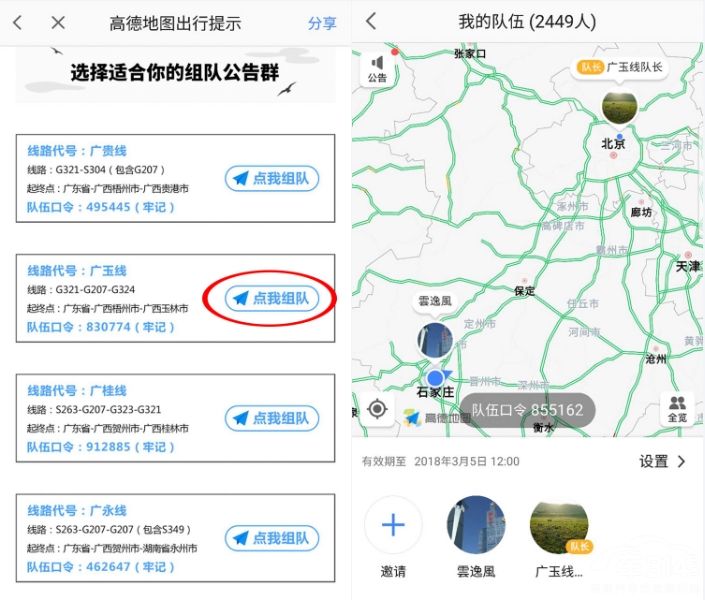Open the 公告 announcement speaker icon
This screenshot has width=705, height=600.
coord(377,68)
